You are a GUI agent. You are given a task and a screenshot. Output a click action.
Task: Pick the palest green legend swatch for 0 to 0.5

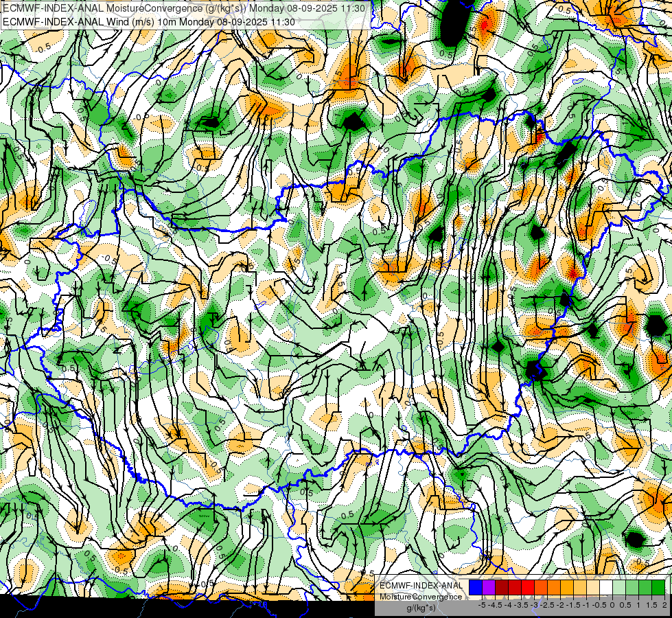619,587
